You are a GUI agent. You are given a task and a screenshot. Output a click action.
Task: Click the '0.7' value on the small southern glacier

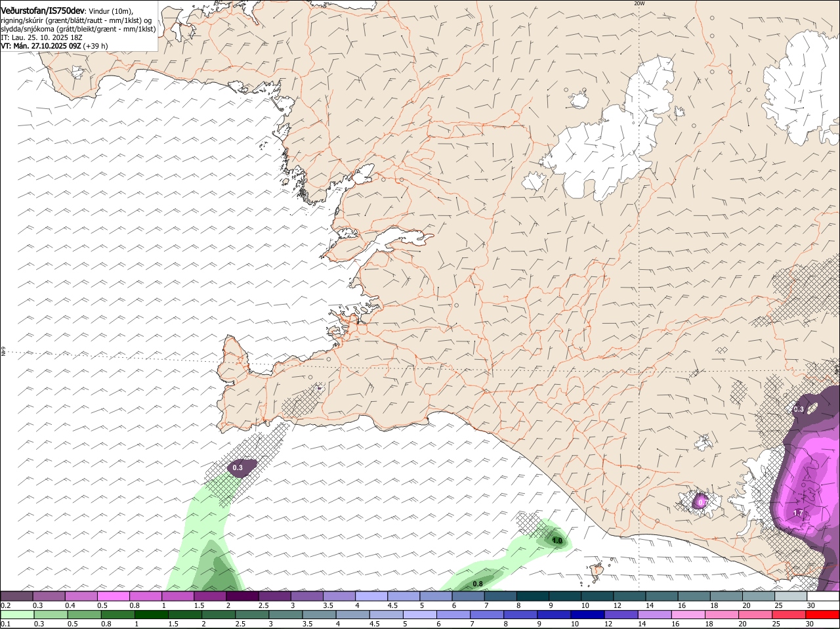point(702,502)
